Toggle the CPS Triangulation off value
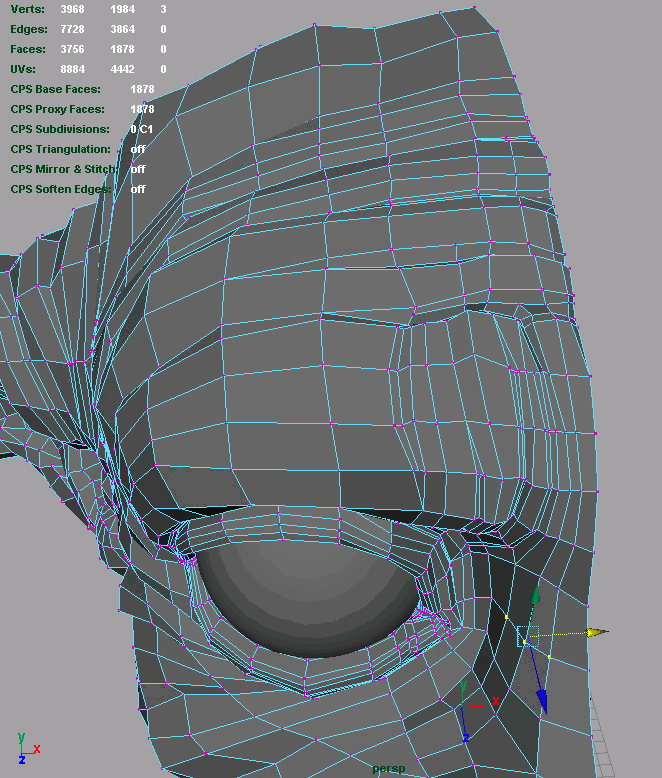This screenshot has height=778, width=662. pos(138,149)
